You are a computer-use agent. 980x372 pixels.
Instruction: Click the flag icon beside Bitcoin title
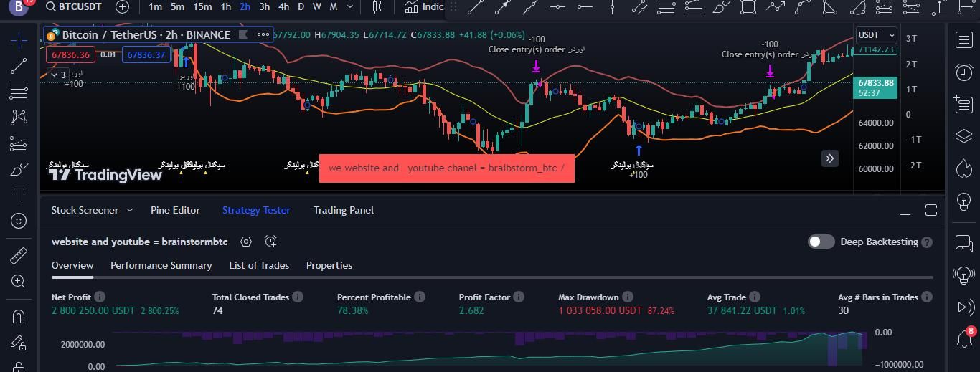(x=243, y=34)
